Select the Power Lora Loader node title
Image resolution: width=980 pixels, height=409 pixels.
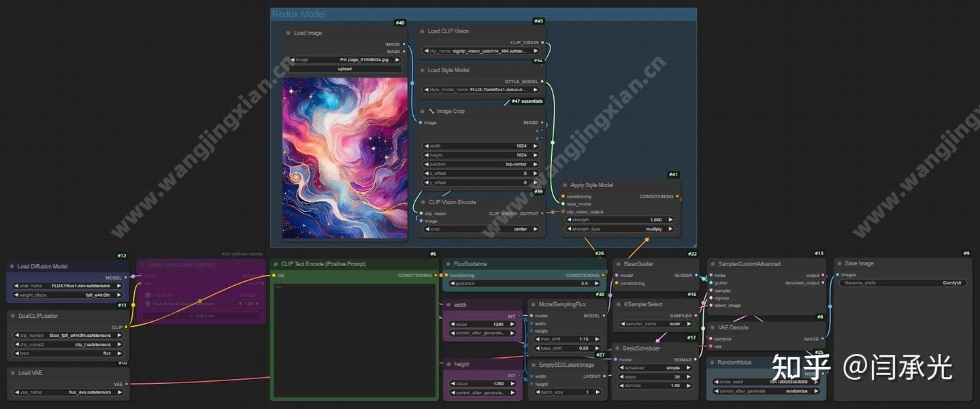pyautogui.click(x=181, y=264)
